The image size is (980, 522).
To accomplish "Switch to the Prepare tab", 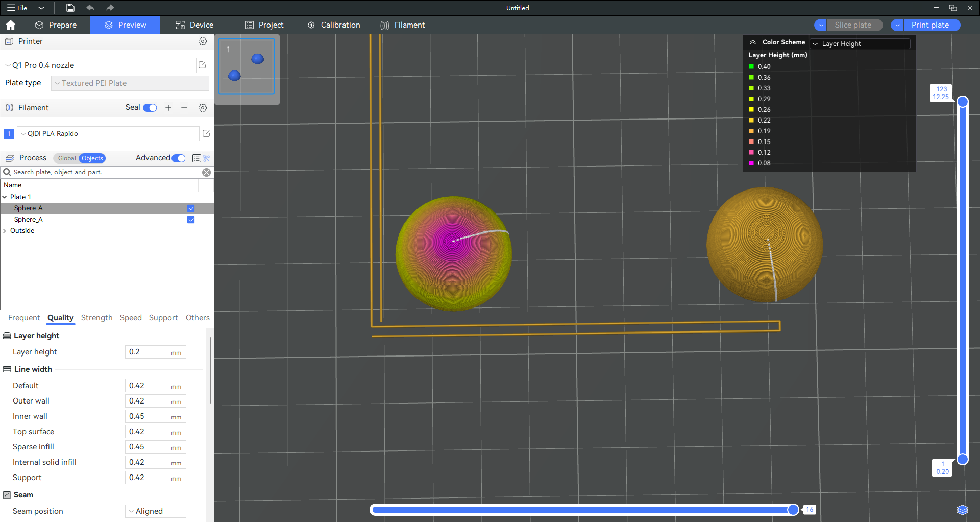I will tap(56, 25).
